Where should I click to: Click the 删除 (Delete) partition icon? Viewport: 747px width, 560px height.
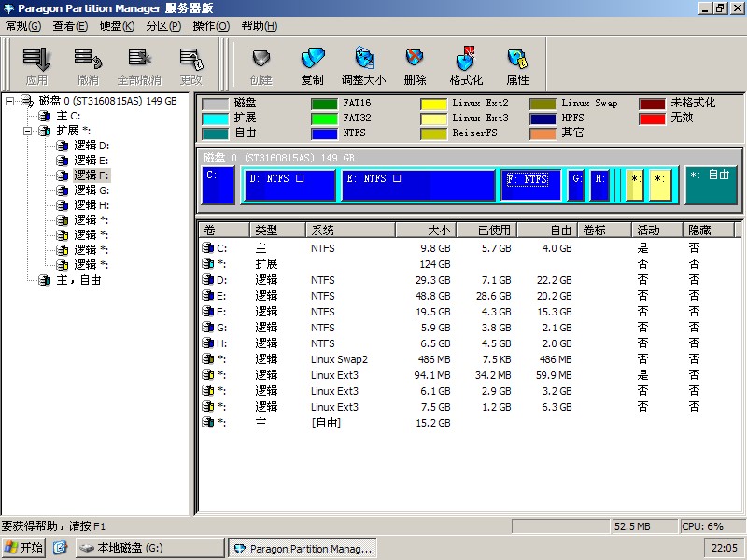(x=415, y=58)
